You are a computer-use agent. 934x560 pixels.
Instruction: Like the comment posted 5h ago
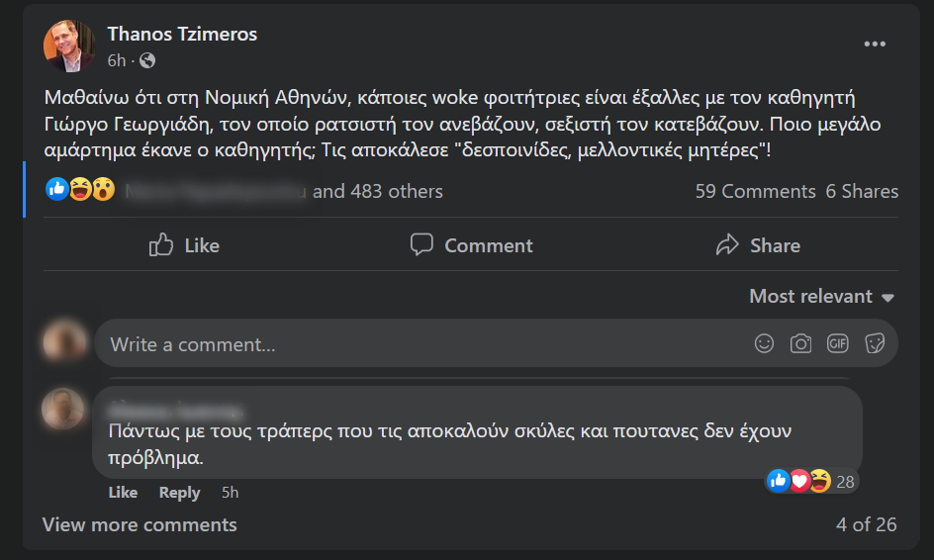point(123,492)
